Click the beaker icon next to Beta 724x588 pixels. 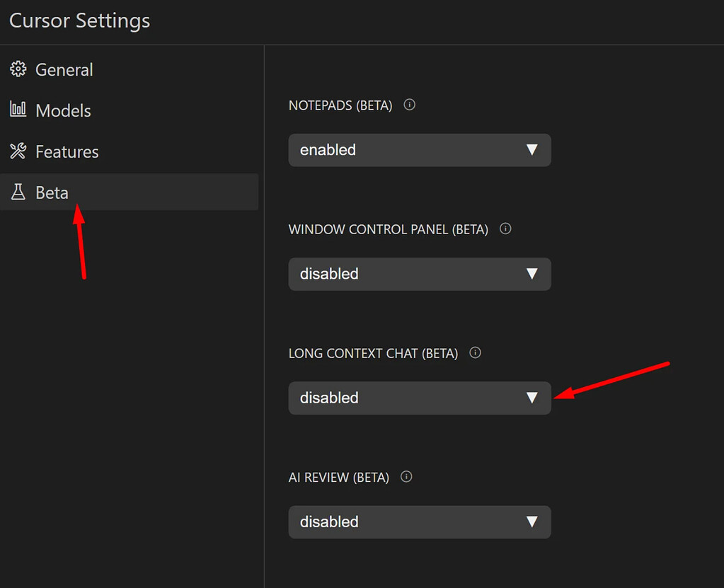(18, 192)
